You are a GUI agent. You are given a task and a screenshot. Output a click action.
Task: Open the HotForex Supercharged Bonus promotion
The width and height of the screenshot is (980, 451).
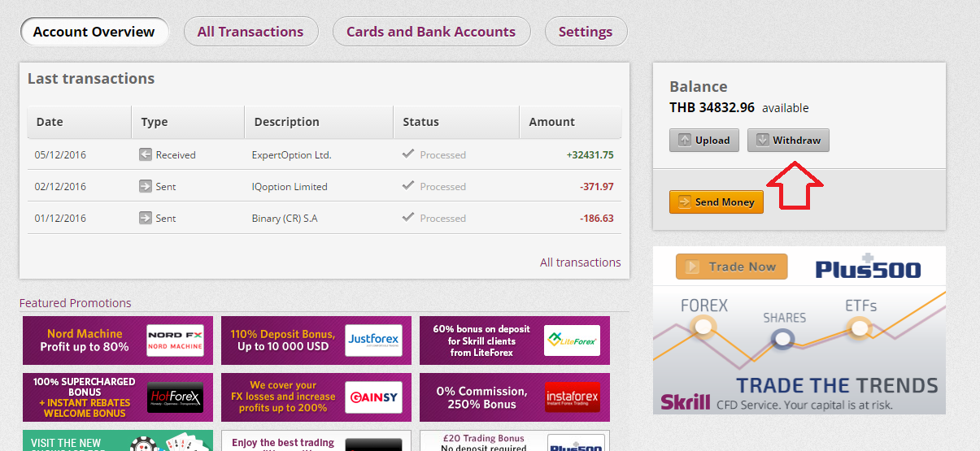pyautogui.click(x=118, y=397)
